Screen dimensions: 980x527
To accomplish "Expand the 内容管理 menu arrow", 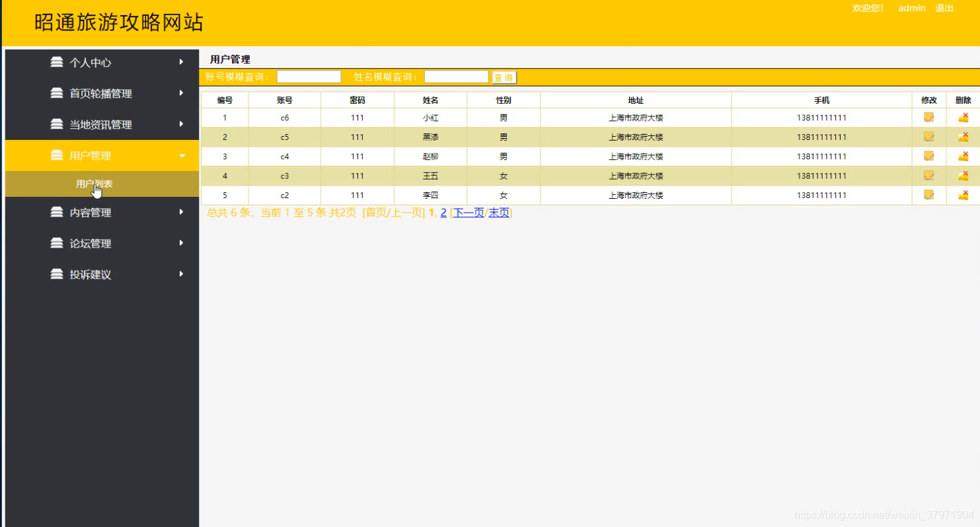I will point(181,212).
